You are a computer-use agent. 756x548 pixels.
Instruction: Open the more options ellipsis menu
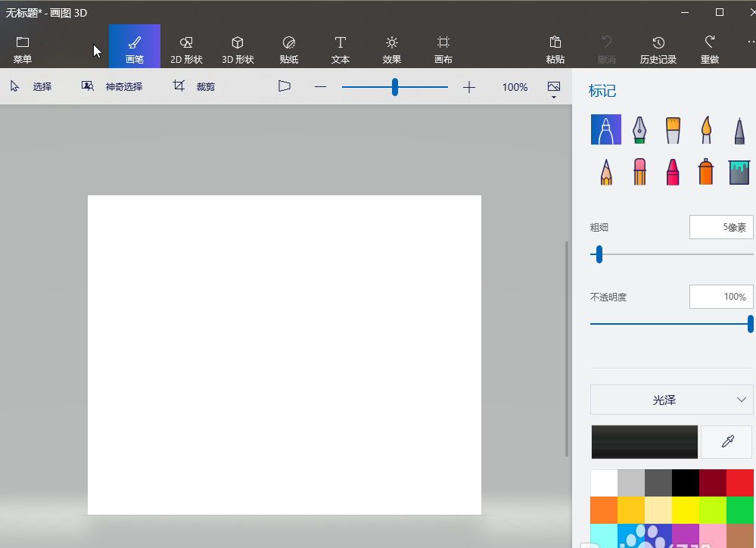pos(751,42)
